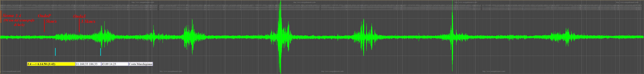
Task: Click the second cyan marker below waveform
Action: click(101, 52)
